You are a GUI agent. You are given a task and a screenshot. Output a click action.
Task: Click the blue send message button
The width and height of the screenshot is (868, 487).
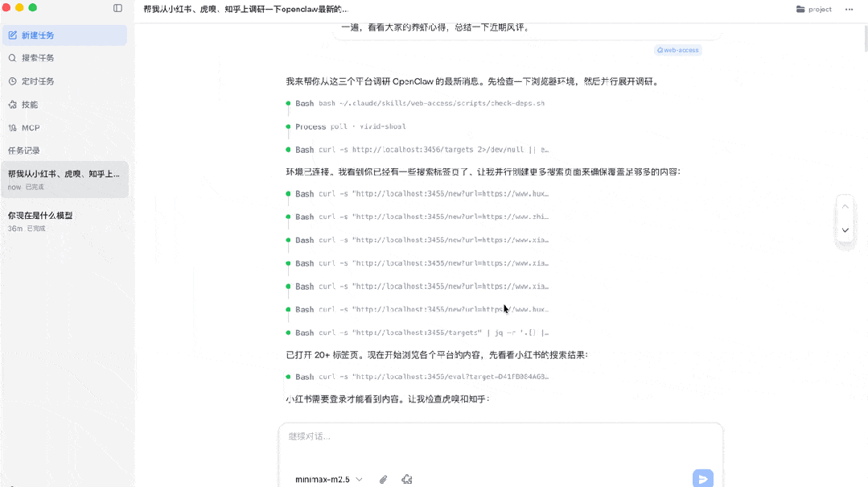pos(702,477)
